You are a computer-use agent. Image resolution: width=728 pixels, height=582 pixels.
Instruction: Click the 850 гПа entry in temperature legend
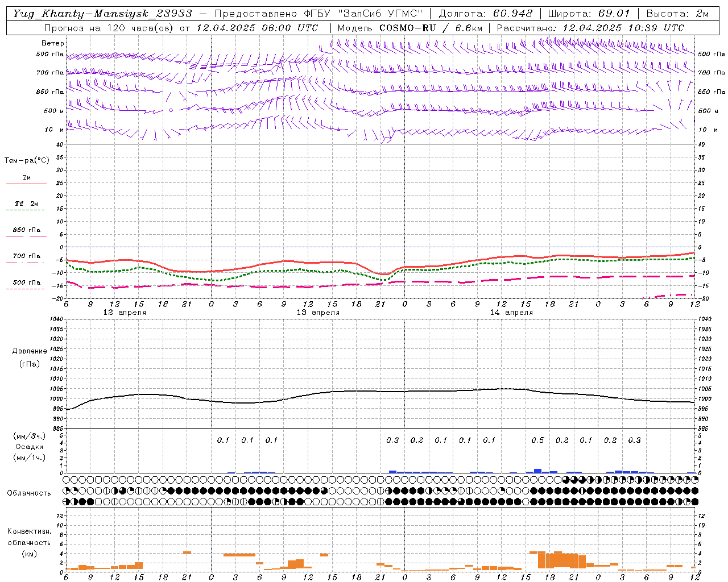pyautogui.click(x=26, y=230)
